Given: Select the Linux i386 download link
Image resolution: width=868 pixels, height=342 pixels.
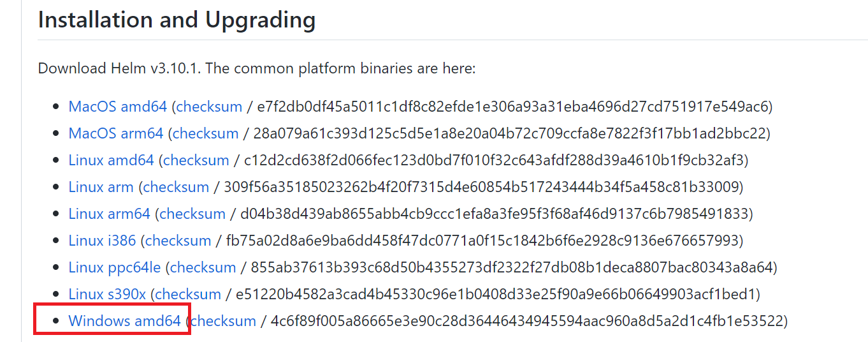Looking at the screenshot, I should (102, 241).
